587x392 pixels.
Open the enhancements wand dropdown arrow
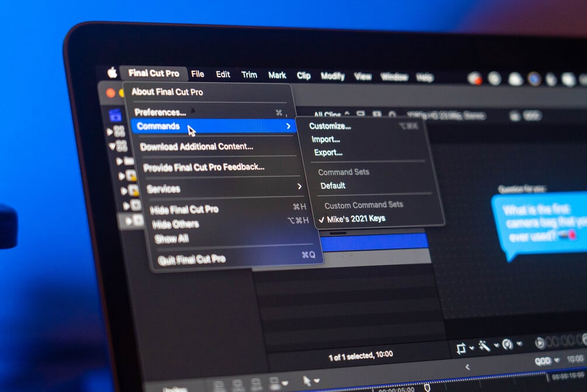click(496, 345)
